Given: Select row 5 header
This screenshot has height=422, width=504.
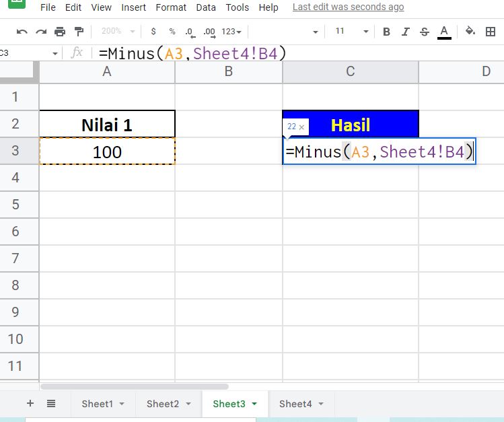Looking at the screenshot, I should click(x=20, y=205).
